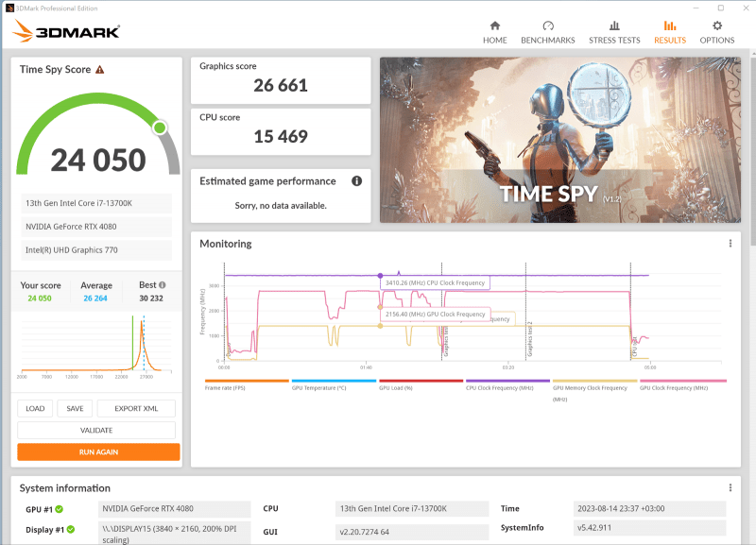Screen dimensions: 756x545
Task: Open STRESS TESTS from the top navigation
Action: [614, 32]
